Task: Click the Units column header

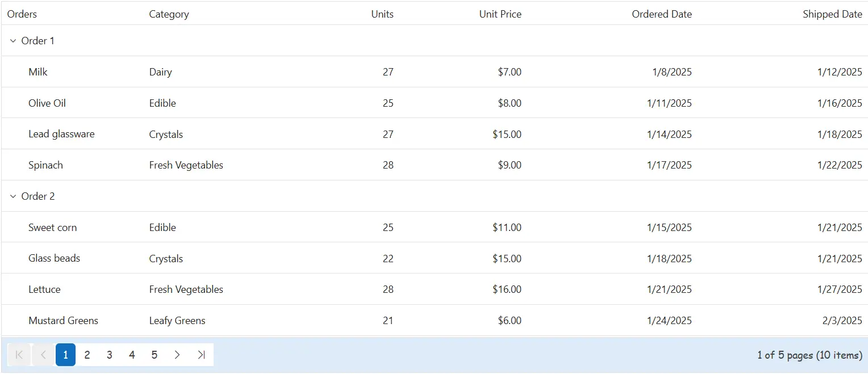Action: 382,14
